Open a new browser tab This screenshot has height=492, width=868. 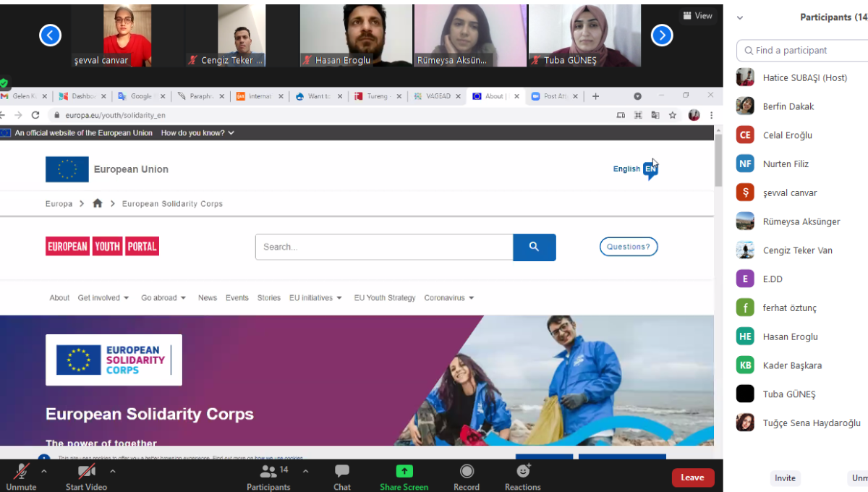tap(595, 96)
